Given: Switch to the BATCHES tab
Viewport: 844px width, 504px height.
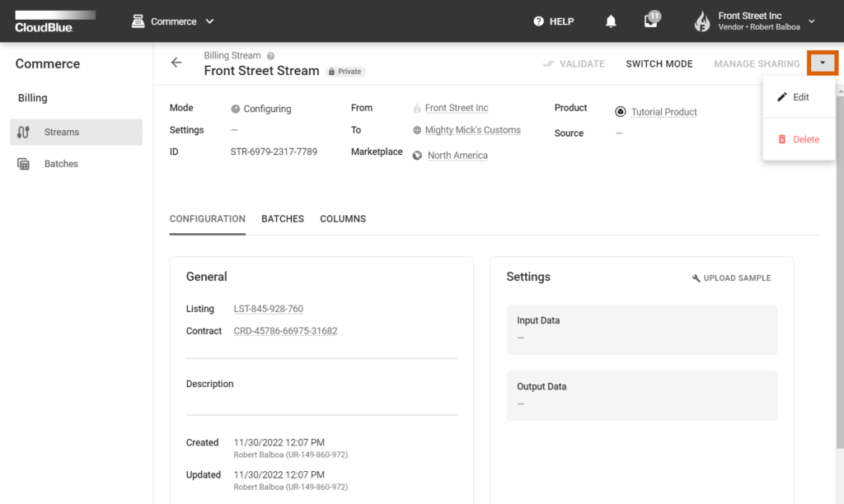Looking at the screenshot, I should [x=283, y=219].
